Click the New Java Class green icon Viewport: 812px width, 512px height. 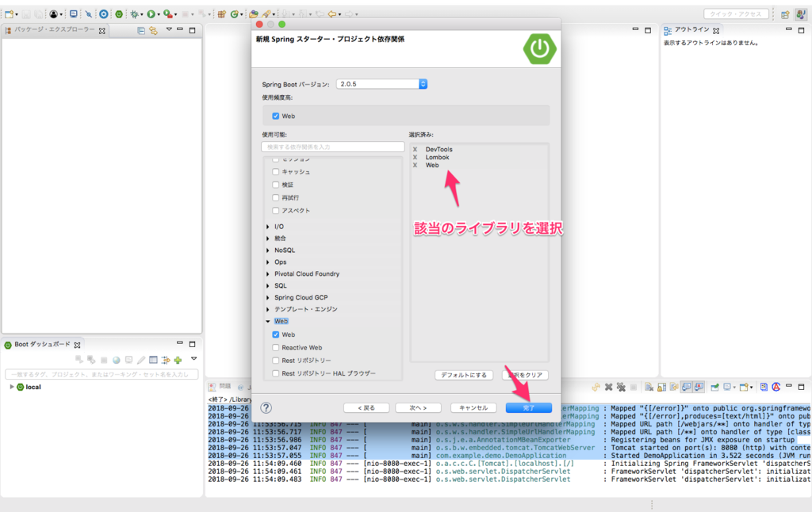coord(235,14)
